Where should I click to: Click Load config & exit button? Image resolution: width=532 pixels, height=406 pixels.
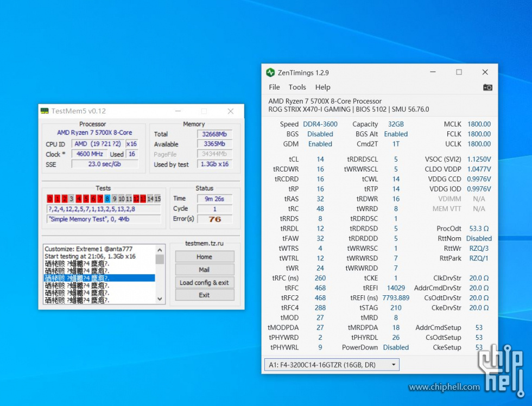coord(205,283)
